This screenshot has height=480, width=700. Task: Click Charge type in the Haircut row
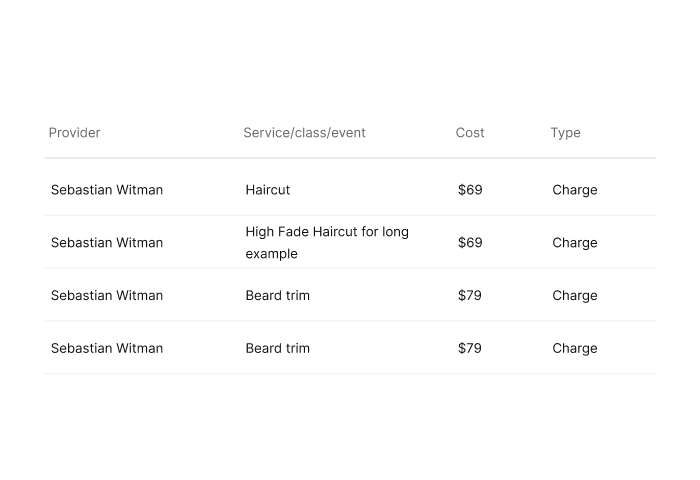pos(575,190)
